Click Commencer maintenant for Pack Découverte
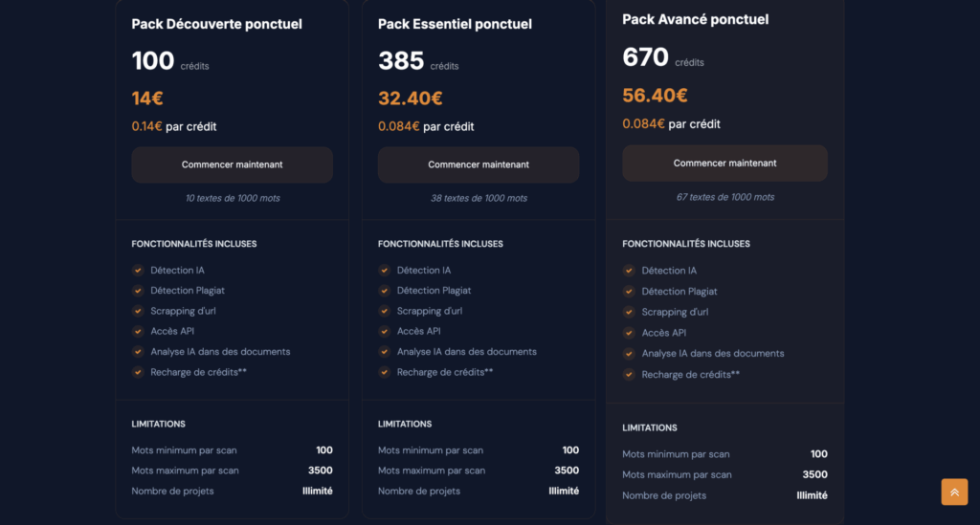Image resolution: width=980 pixels, height=525 pixels. pos(232,164)
